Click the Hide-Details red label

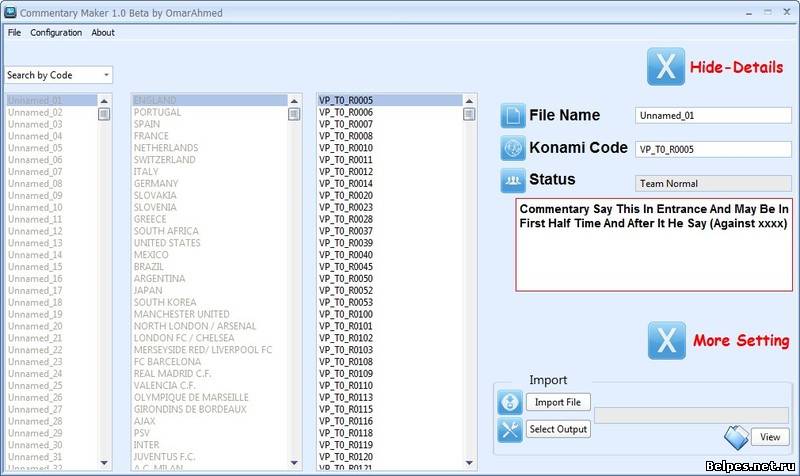(x=736, y=67)
